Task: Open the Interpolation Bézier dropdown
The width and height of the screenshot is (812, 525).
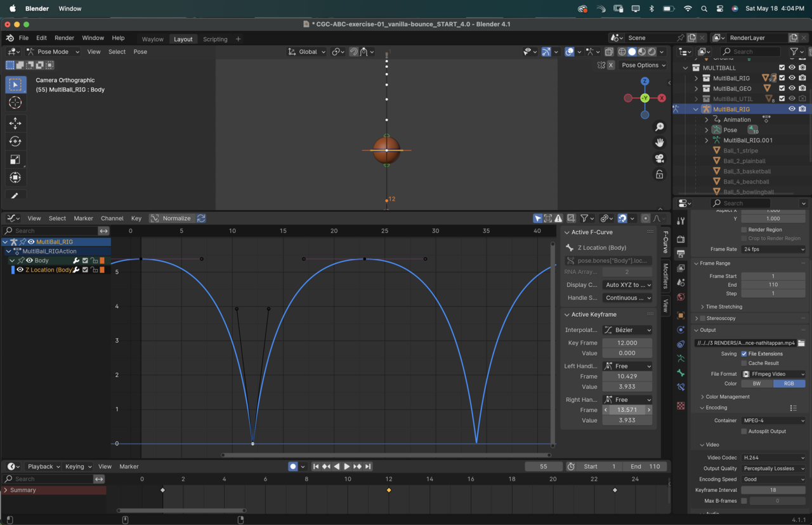Action: 627,330
